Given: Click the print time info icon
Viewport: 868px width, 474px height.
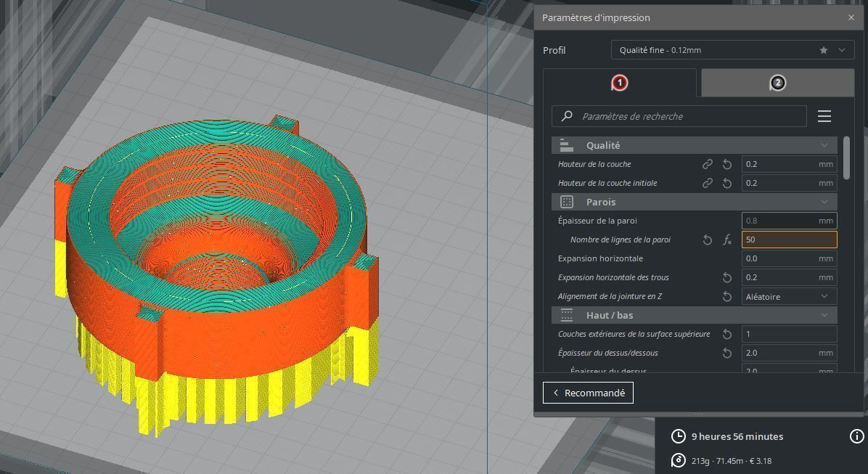Looking at the screenshot, I should [856, 436].
